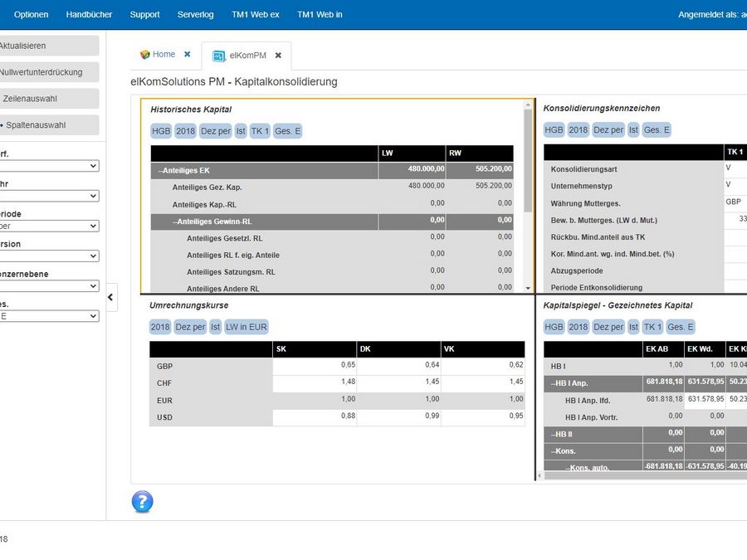Select the GBP SK exchange rate cell
This screenshot has width=747, height=560.
coord(315,366)
